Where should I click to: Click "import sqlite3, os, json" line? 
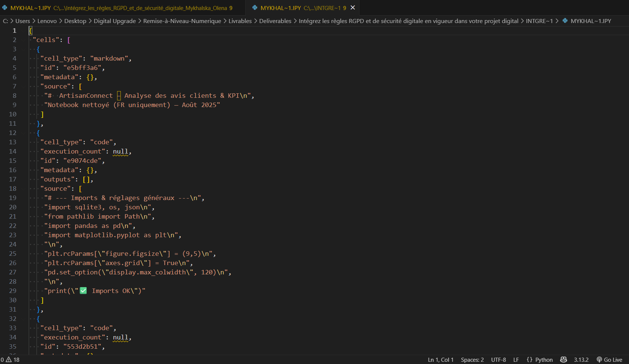99,207
